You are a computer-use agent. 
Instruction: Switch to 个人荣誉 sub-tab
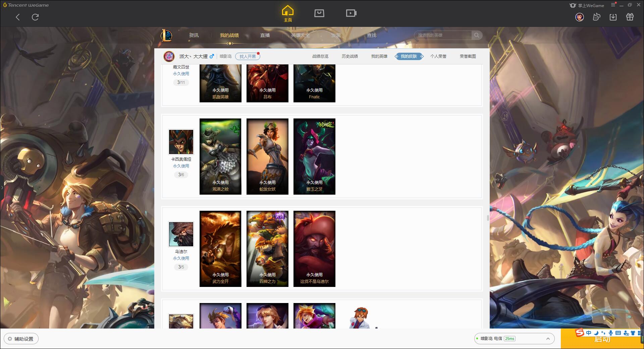[x=438, y=56]
